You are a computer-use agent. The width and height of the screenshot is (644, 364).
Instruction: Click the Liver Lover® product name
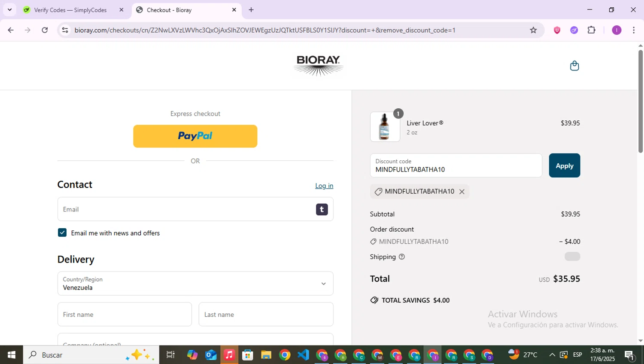425,123
